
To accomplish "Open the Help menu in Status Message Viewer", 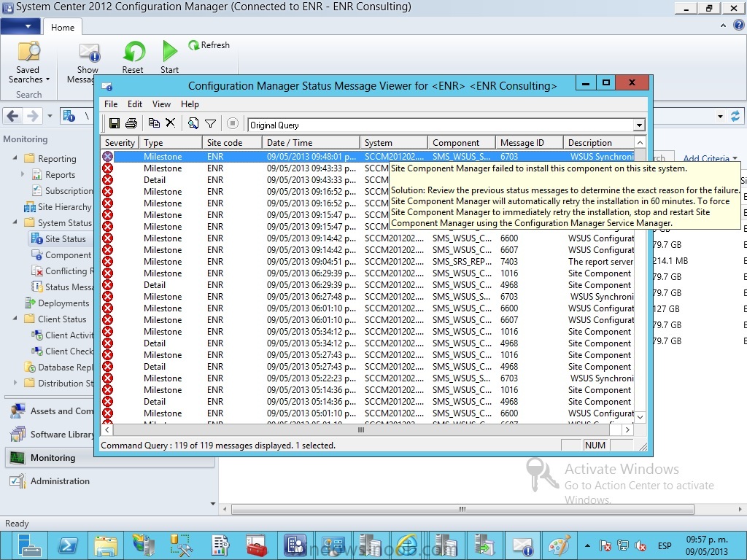I will click(x=190, y=104).
